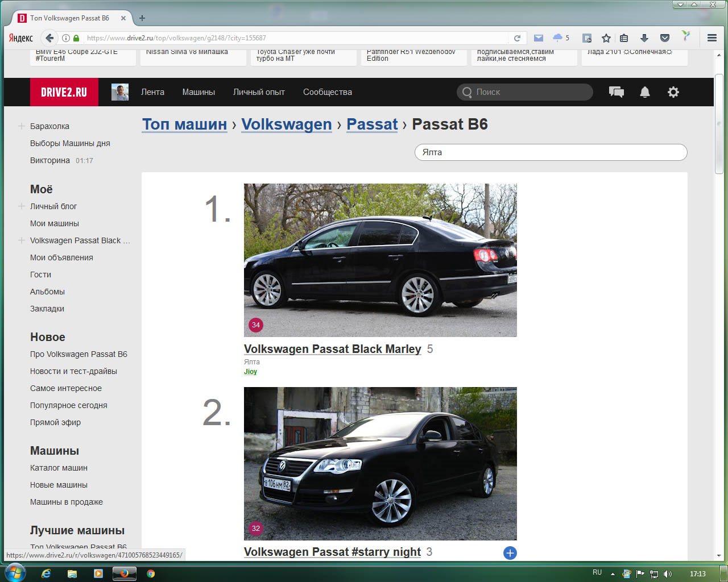This screenshot has height=582, width=728.
Task: Open Volkswagen Passat Black Marley link
Action: pyautogui.click(x=333, y=349)
